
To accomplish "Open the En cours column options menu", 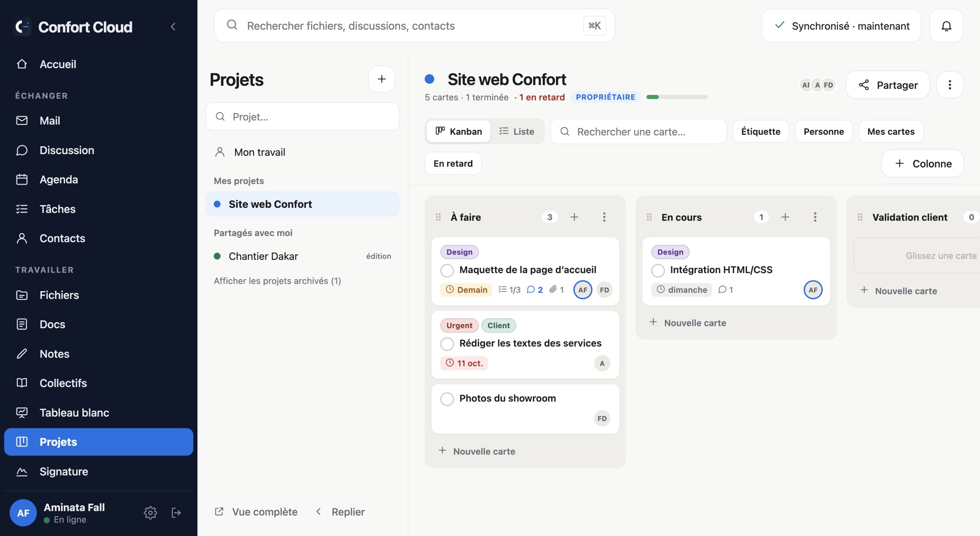I will point(815,217).
